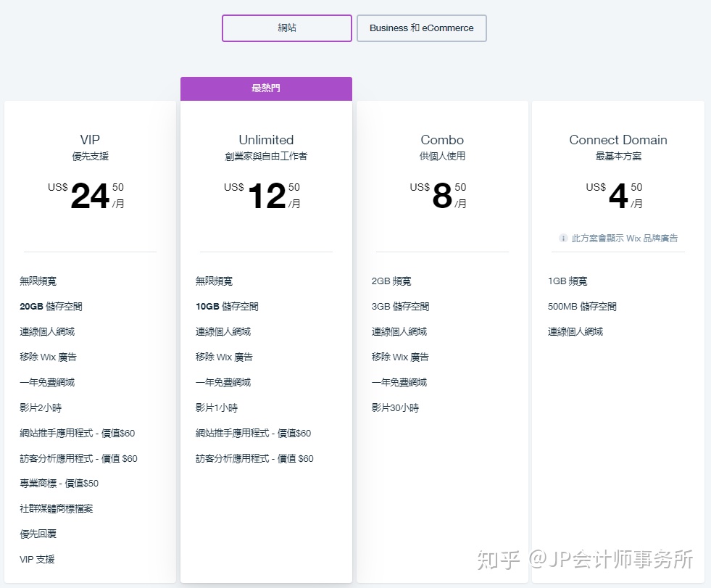The height and width of the screenshot is (588, 711).
Task: Select the Unlimited plan title
Action: point(266,140)
